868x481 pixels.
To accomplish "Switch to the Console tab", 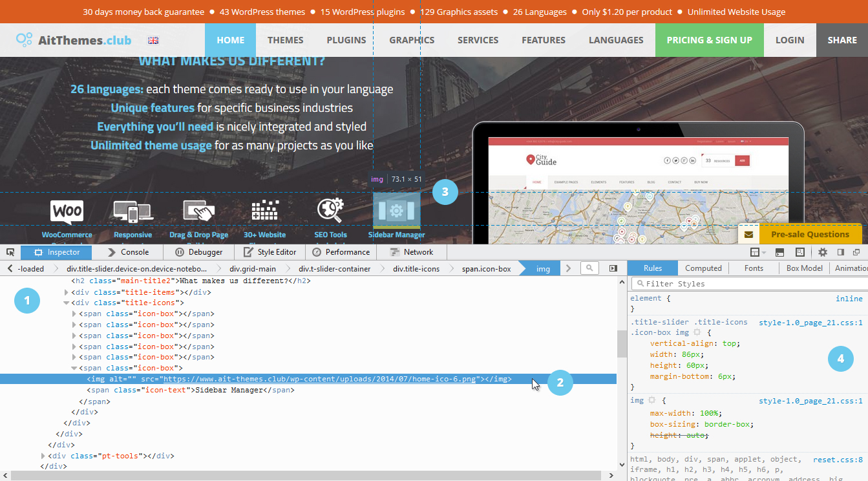I will [x=128, y=252].
